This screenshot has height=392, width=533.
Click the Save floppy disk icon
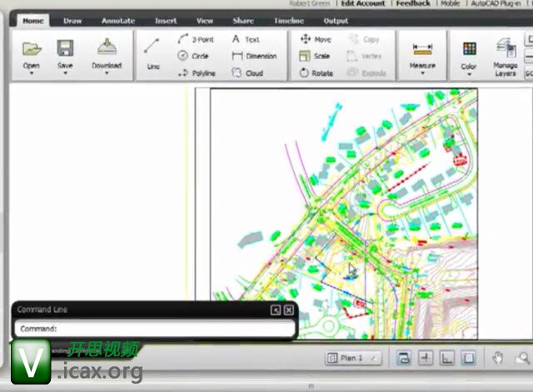pos(65,48)
